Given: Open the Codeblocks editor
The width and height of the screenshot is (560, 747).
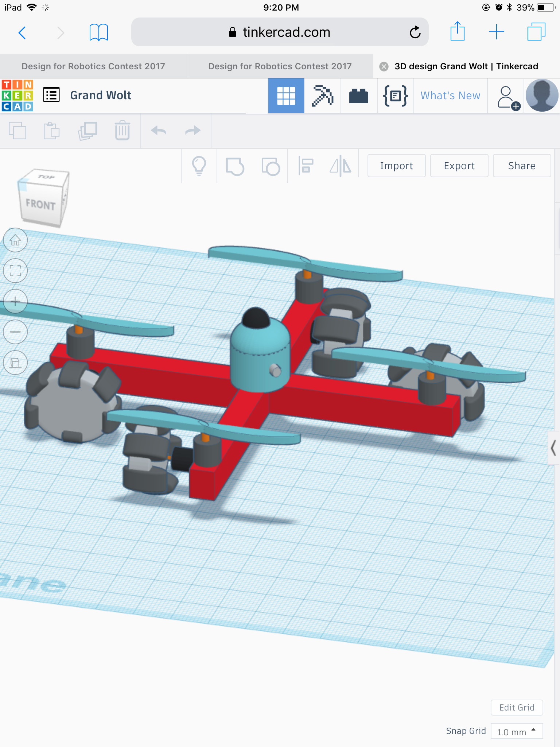Looking at the screenshot, I should [395, 96].
